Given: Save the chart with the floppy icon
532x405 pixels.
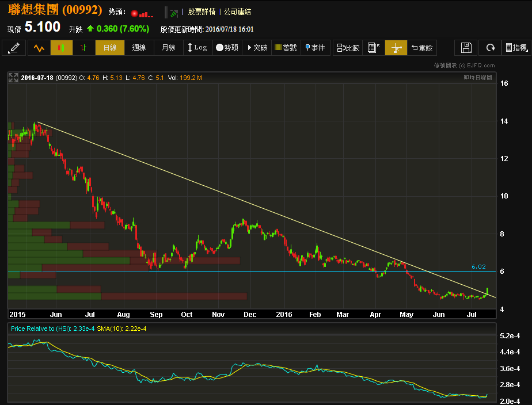Looking at the screenshot, I should point(466,48).
